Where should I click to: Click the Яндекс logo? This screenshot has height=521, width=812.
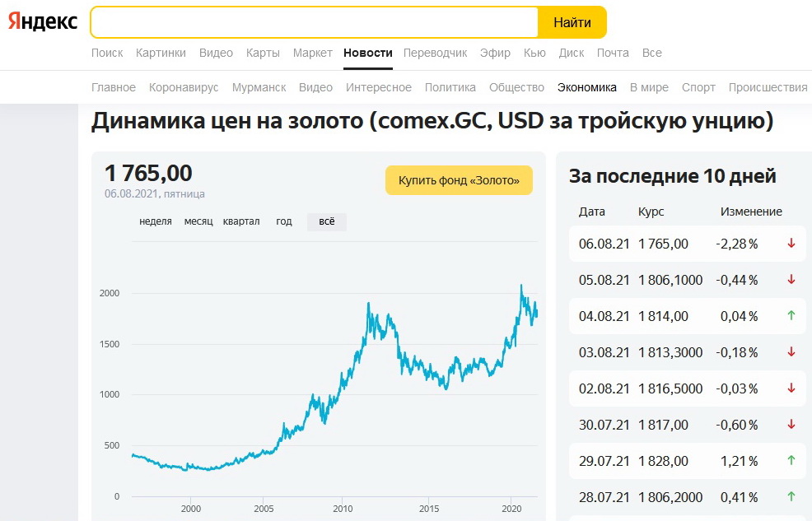(43, 22)
